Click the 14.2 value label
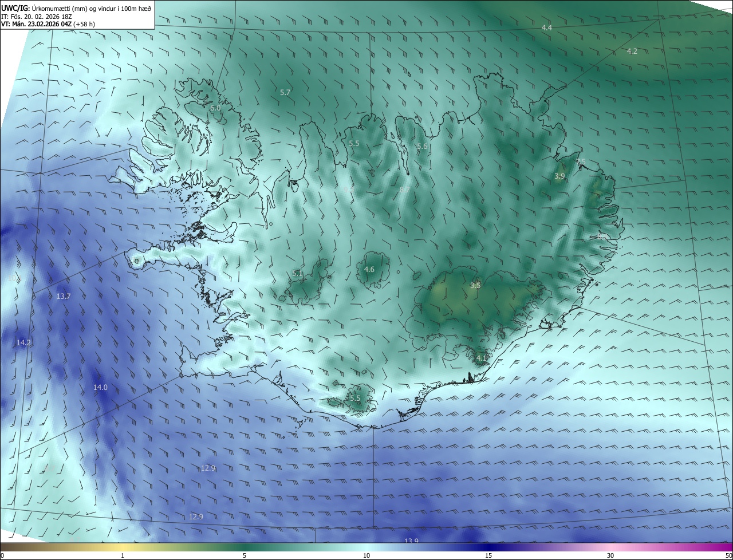Image resolution: width=733 pixels, height=560 pixels. (23, 342)
